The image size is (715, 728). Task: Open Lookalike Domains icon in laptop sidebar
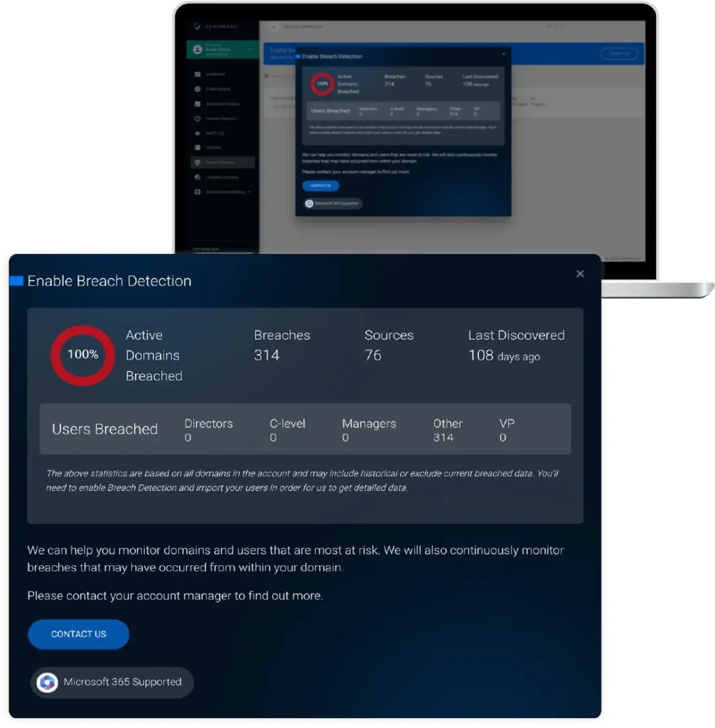point(198,177)
